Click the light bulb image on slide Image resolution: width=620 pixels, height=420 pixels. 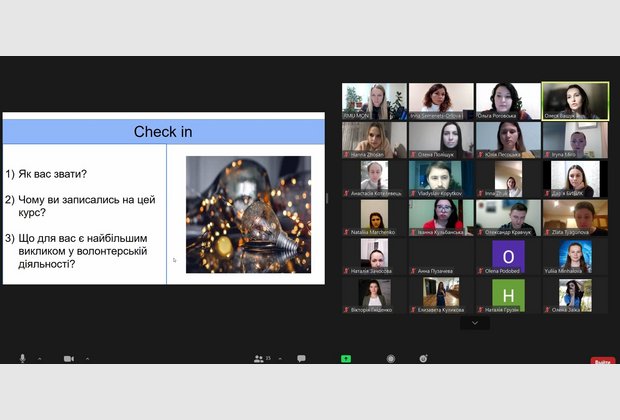(248, 214)
